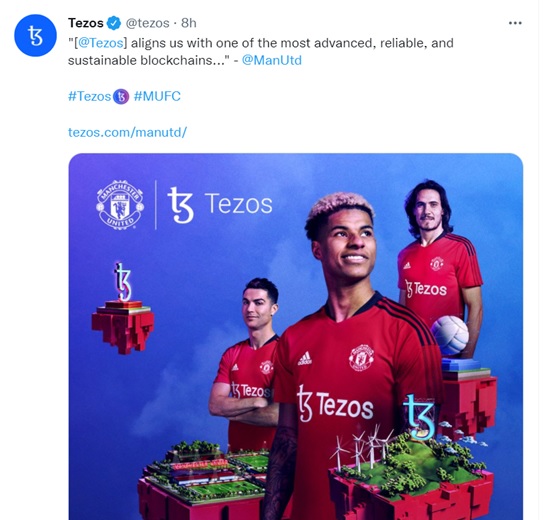Open the tezos.com/manutd/ link
The width and height of the screenshot is (543, 520).
point(127,132)
